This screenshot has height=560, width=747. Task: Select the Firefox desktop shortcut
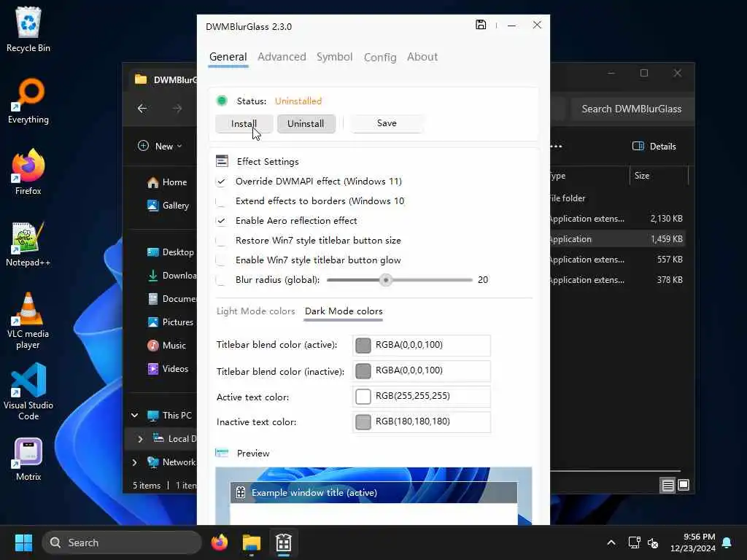(x=28, y=172)
